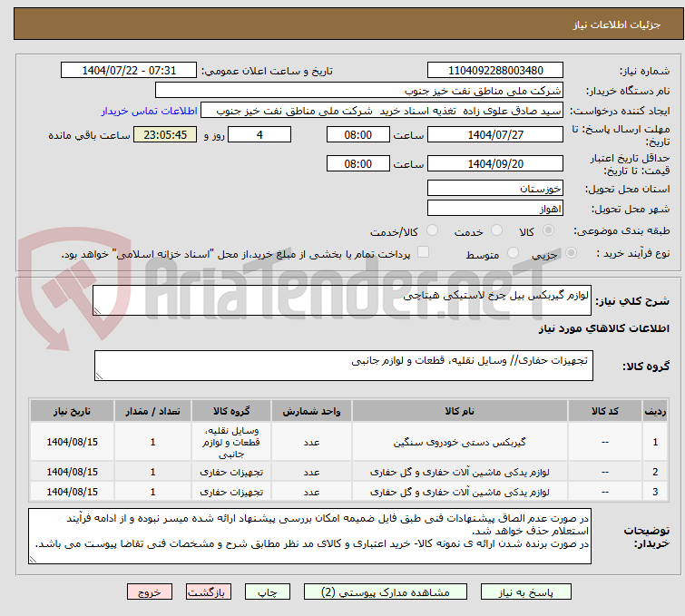Click row 1 group cell وسایل نقلیه، قطعات و لوازم جانبی

231,442
